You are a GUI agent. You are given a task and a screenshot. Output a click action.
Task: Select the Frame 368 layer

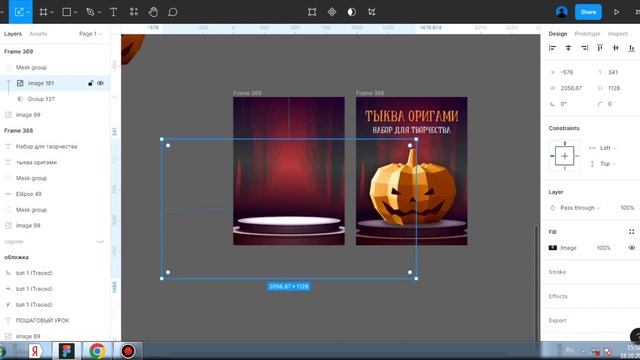click(x=18, y=131)
